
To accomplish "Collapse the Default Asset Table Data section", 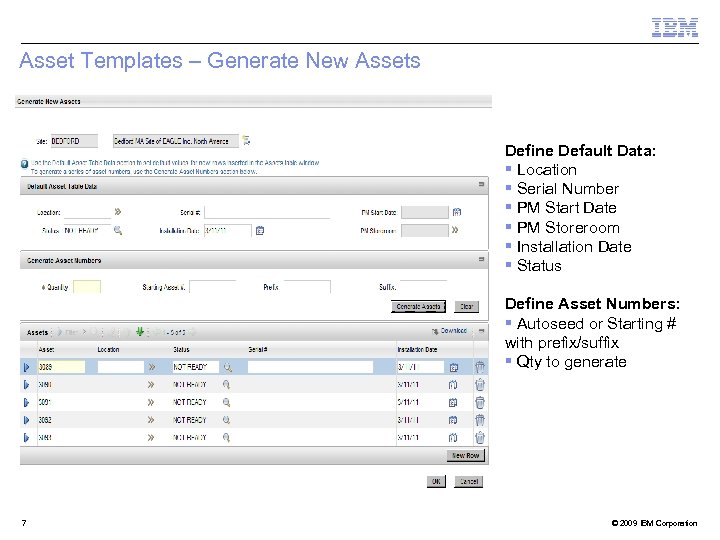I will pos(481,184).
